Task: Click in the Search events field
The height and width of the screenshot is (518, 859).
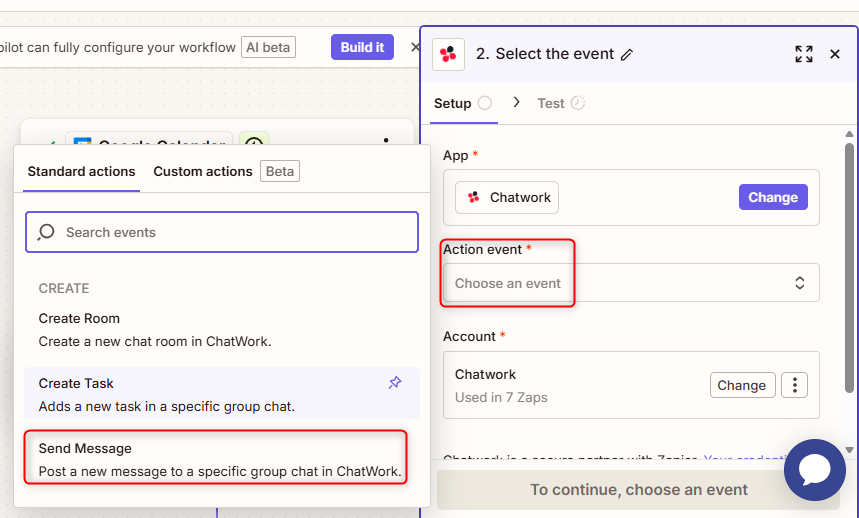Action: click(222, 232)
